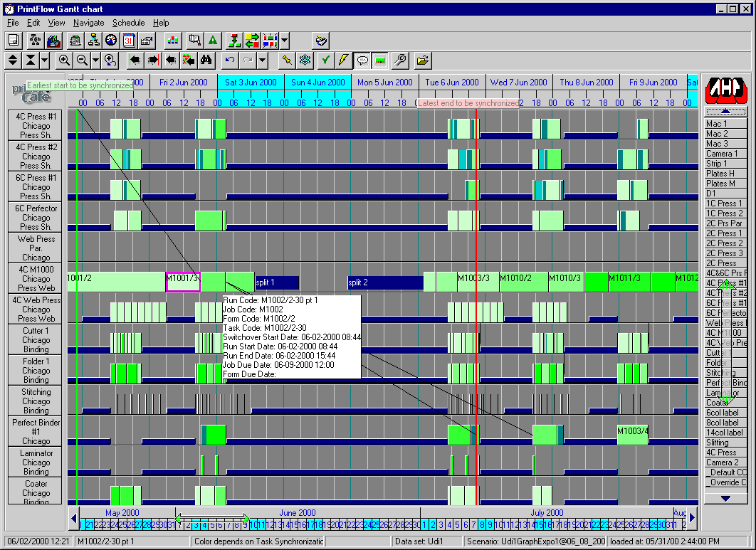Click the yellow lightning bolt icon
This screenshot has height=550, width=756.
344,60
